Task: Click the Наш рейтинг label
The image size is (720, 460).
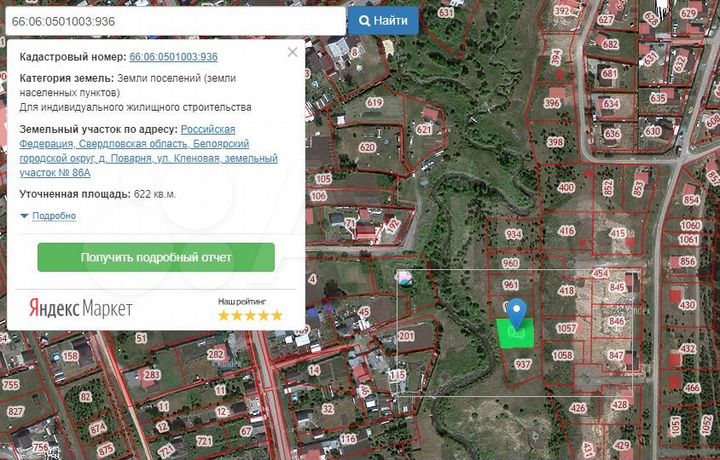Action: [242, 300]
